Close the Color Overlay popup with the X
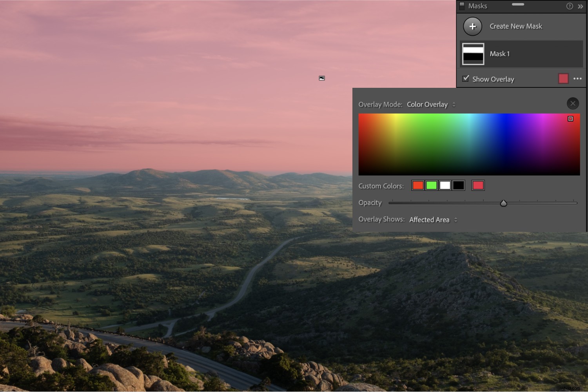This screenshot has height=392, width=588. (x=573, y=103)
